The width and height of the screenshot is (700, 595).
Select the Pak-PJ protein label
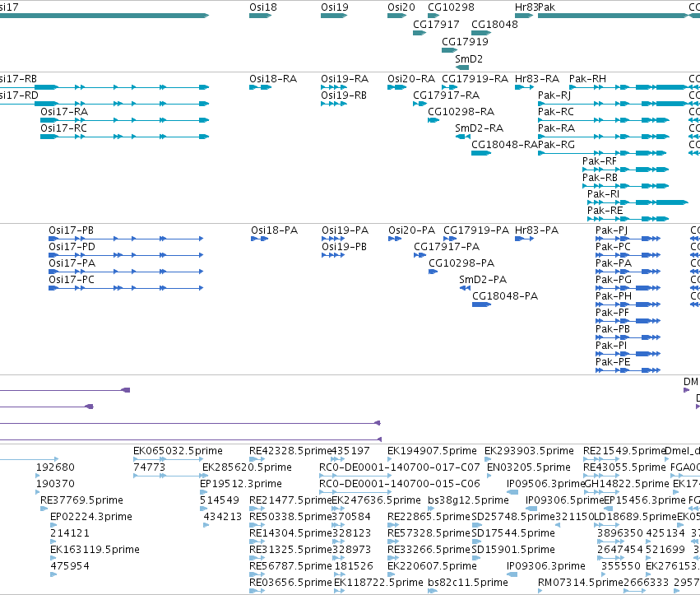click(612, 231)
